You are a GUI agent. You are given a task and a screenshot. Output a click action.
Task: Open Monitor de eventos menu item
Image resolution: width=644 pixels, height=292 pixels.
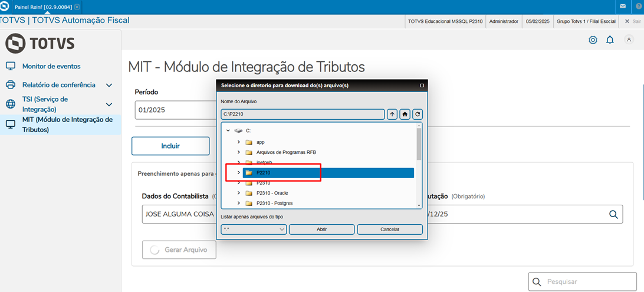tap(51, 66)
